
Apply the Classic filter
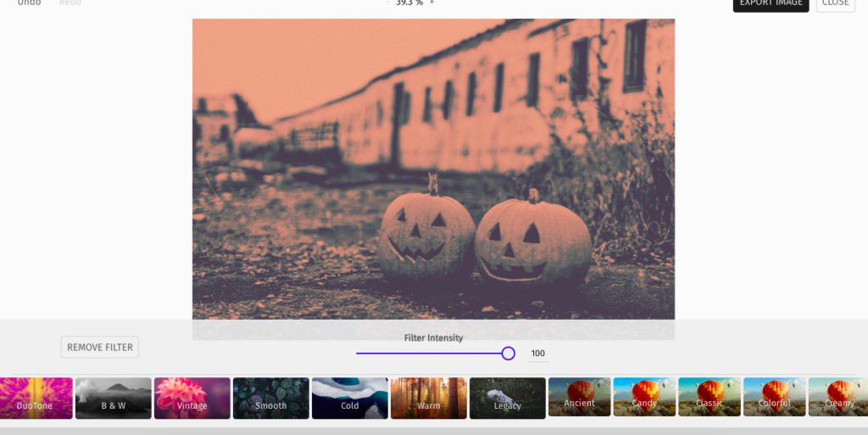[x=709, y=397]
